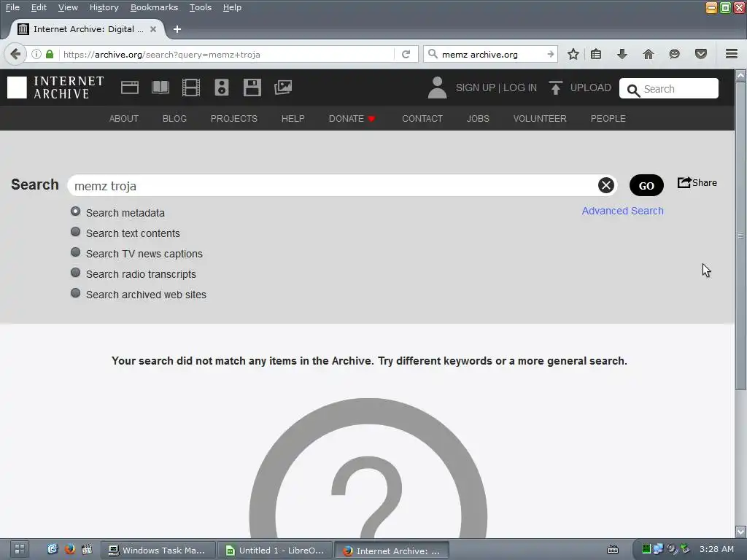
Task: Click the page scrollbar up arrow
Action: (740, 75)
